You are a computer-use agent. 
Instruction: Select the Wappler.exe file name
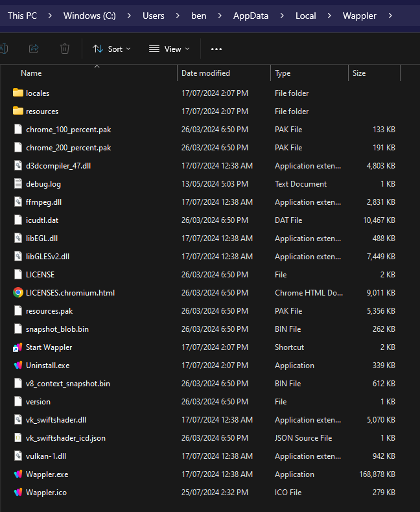point(47,474)
